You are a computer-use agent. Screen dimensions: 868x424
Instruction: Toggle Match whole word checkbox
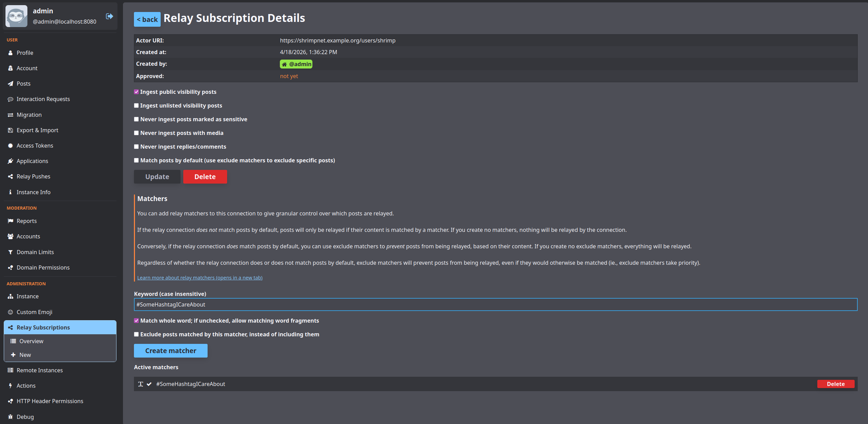(136, 321)
